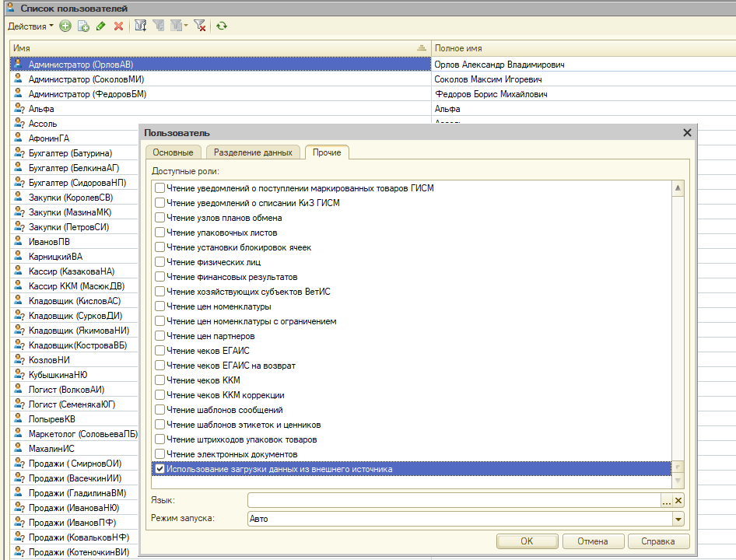The width and height of the screenshot is (736, 560).
Task: Select the ИвановПВ user row
Action: pyautogui.click(x=49, y=242)
